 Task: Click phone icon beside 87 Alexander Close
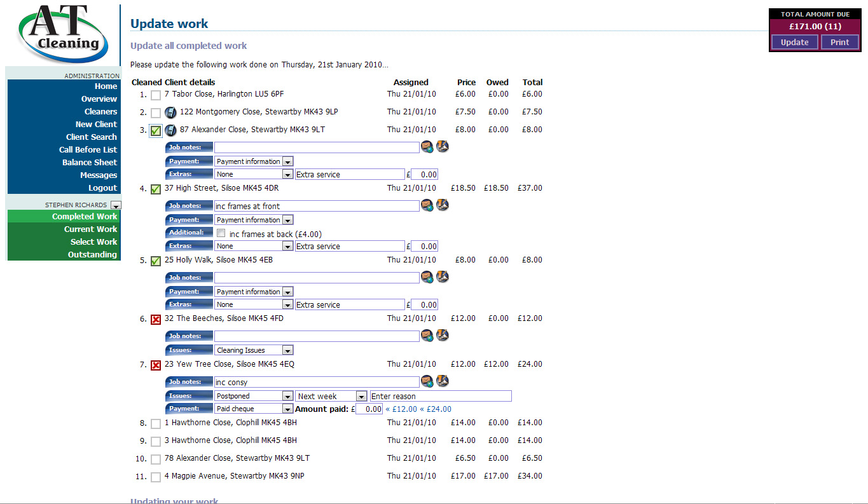tap(170, 130)
